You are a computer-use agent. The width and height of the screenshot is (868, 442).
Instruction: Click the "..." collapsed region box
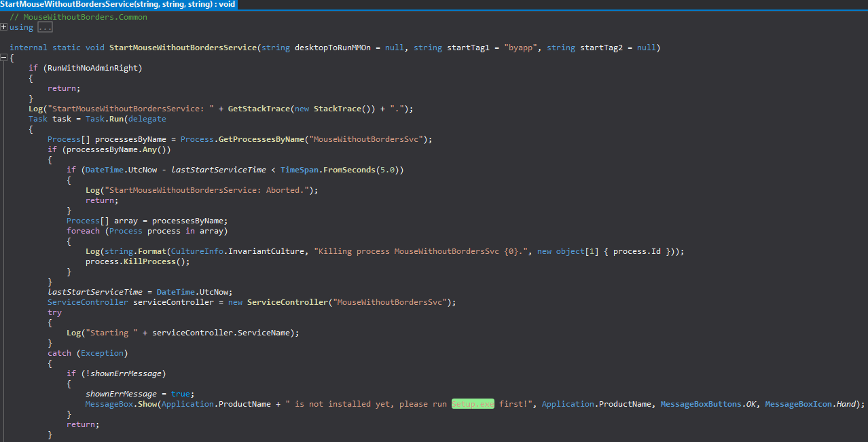44,26
